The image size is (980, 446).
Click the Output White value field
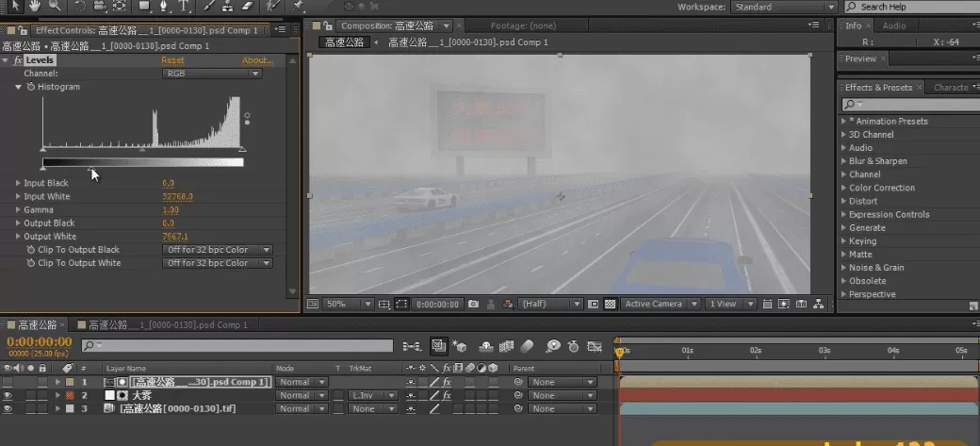pos(175,237)
